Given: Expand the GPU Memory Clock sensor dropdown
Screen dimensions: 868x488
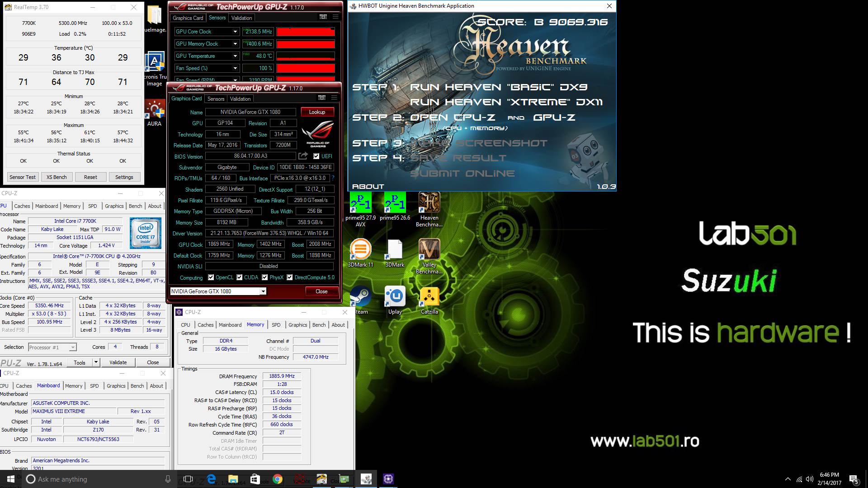Looking at the screenshot, I should pyautogui.click(x=235, y=44).
